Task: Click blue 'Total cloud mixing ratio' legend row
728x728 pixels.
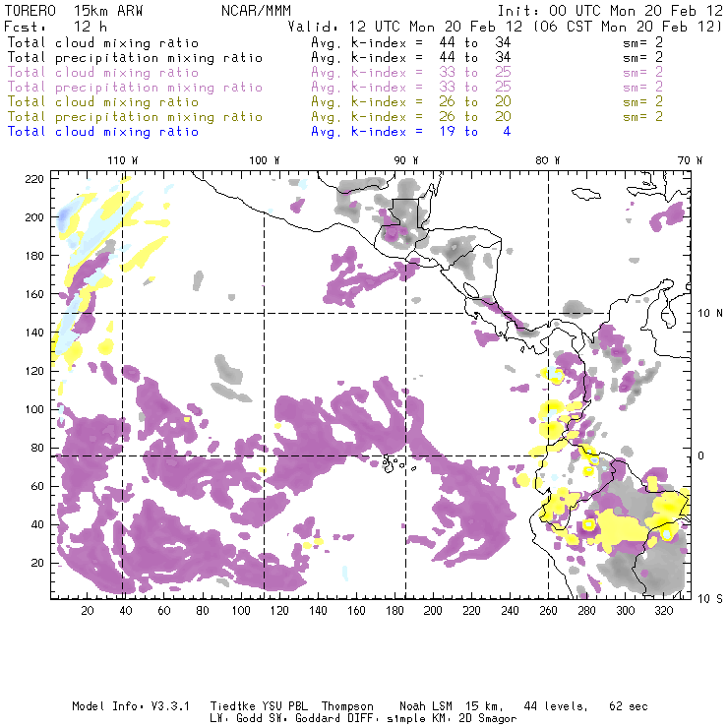Action: [x=103, y=133]
